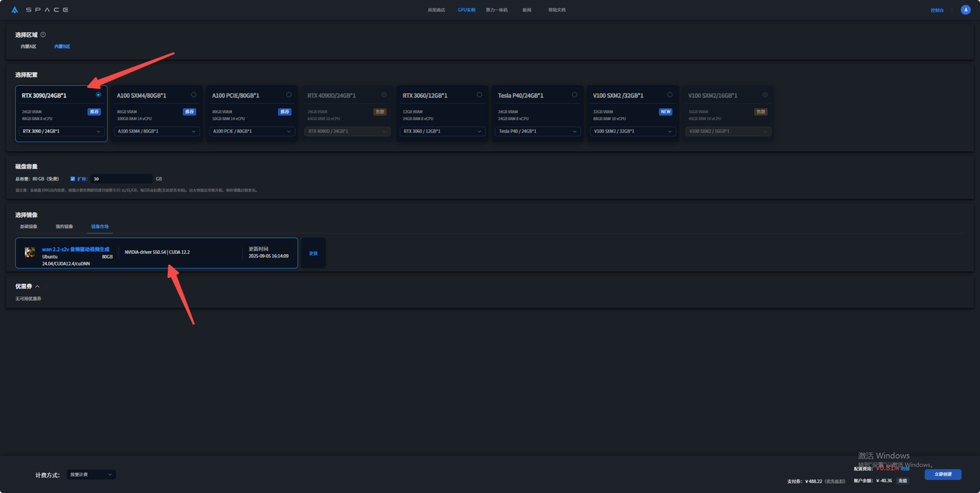Open the 帮助文档 nav item
This screenshot has height=493, width=980.
tap(557, 10)
